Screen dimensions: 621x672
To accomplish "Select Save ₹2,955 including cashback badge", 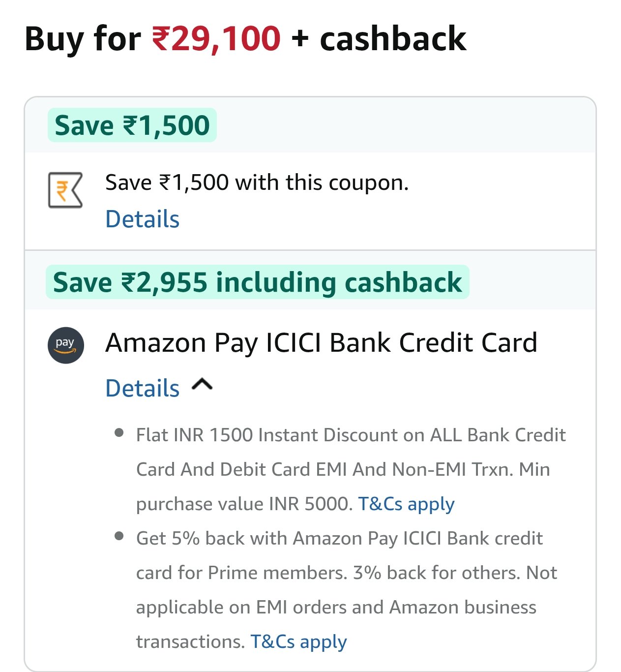I will coord(257,282).
